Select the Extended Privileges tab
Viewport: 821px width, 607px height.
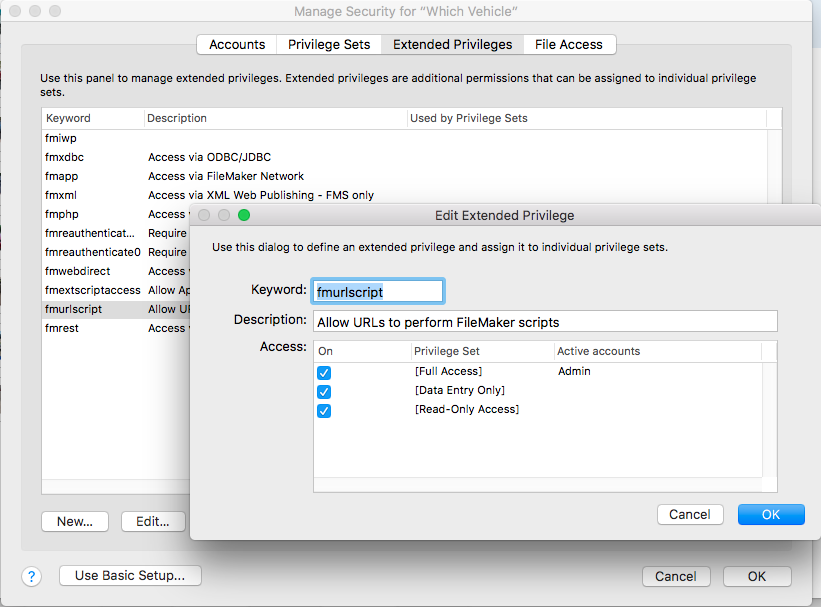(452, 44)
